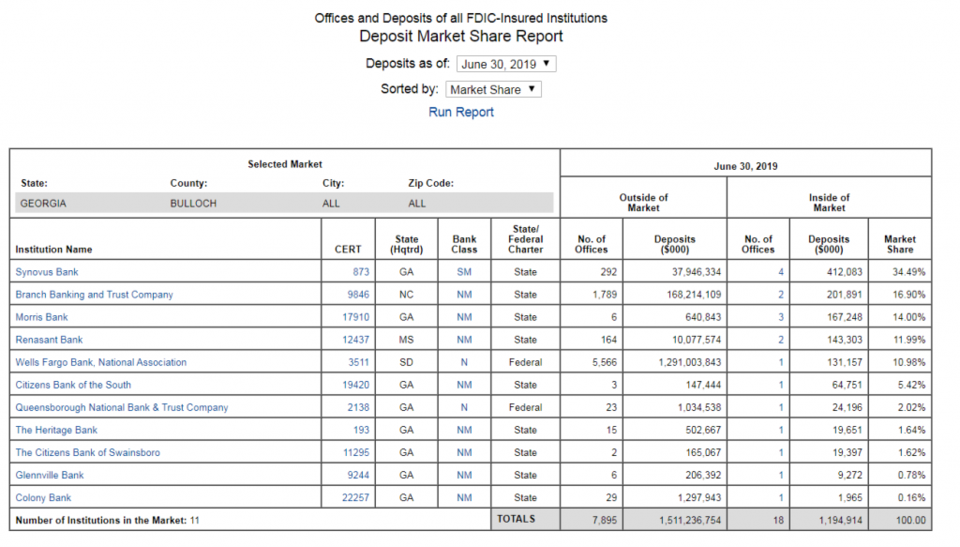Open the 'Deposits as of' date dropdown
Image resolution: width=960 pixels, height=547 pixels.
click(x=506, y=64)
